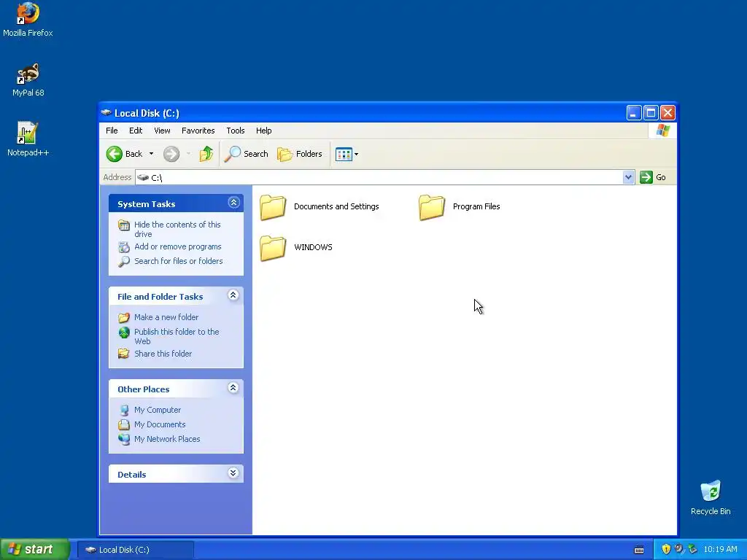Click Local Disk (C:) taskbar button
747x560 pixels.
135,550
